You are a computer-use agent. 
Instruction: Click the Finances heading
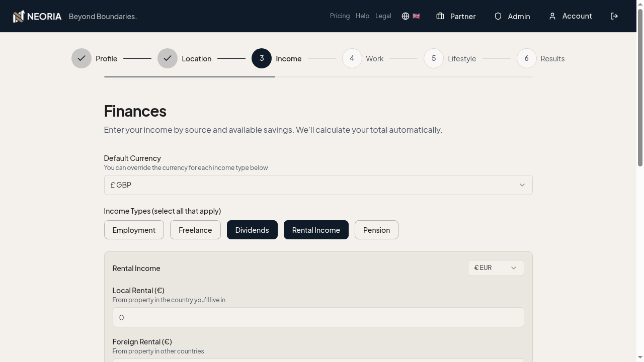(x=135, y=111)
